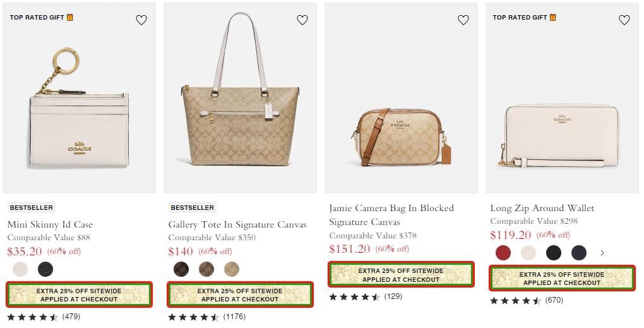Click heart icon on Jamie Camera Bag
This screenshot has height=328, width=644.
[x=463, y=20]
